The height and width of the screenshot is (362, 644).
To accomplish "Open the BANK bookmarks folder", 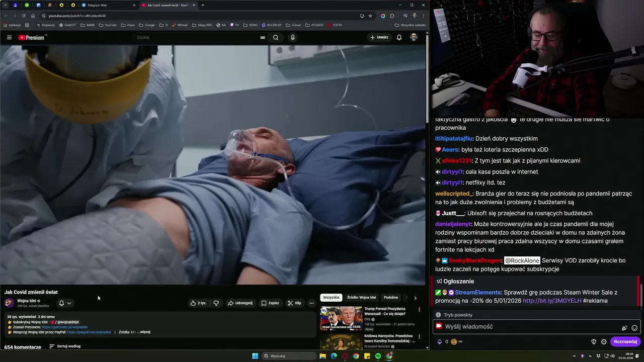I will point(88,25).
